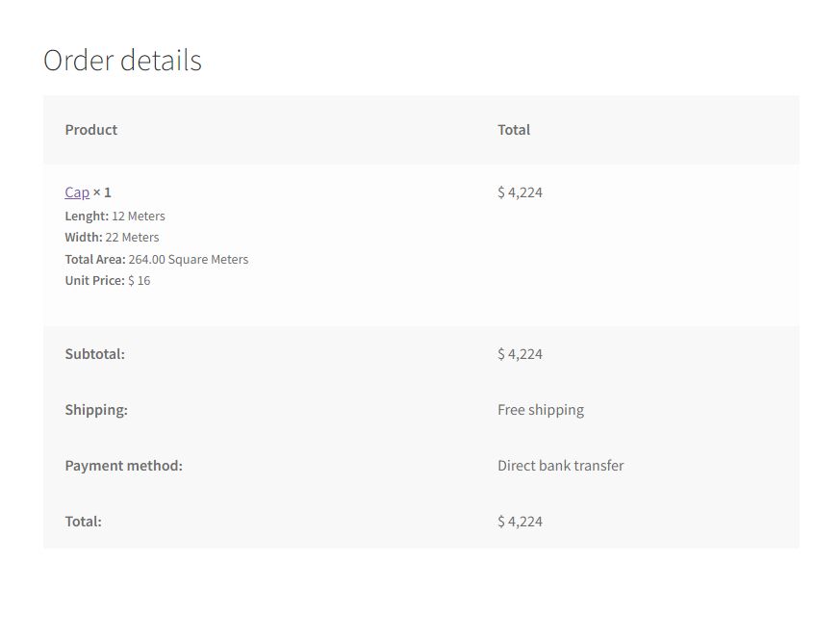Select the Product column header
Viewport: 840px width, 638px height.
(x=91, y=130)
